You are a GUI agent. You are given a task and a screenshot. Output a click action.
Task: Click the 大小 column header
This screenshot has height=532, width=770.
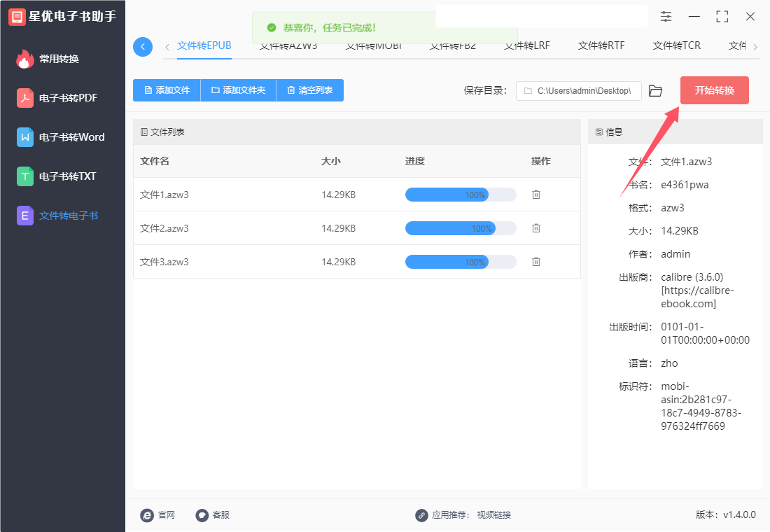tap(331, 161)
